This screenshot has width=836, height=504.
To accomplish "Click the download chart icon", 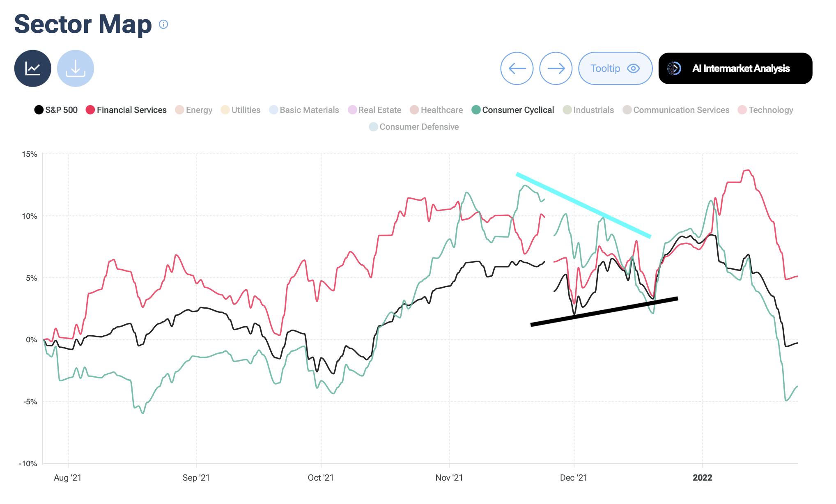I will tap(76, 69).
